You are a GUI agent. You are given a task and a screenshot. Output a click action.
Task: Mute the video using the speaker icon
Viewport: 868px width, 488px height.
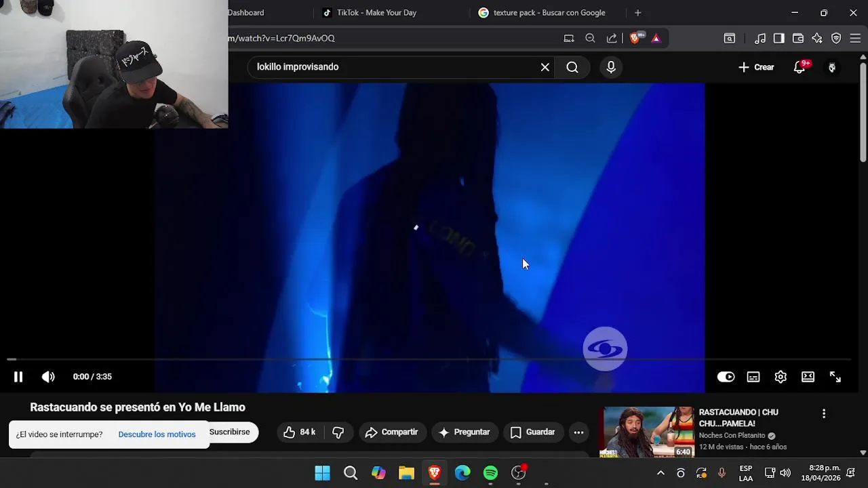[x=48, y=377]
